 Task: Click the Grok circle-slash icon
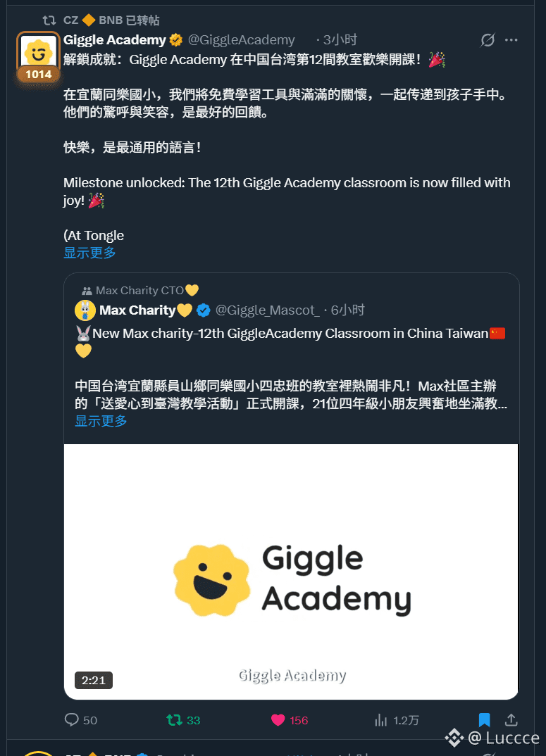tap(488, 40)
